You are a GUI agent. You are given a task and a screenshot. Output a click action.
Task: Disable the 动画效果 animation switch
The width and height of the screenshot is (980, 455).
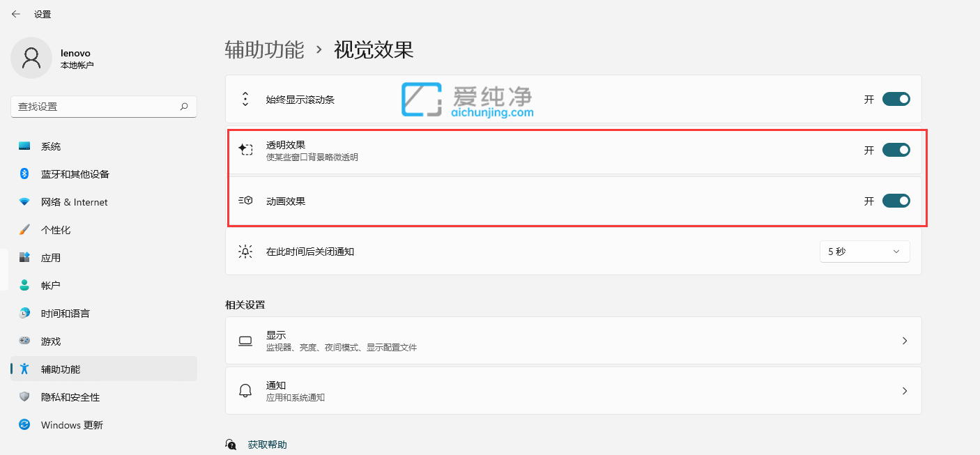coord(896,200)
